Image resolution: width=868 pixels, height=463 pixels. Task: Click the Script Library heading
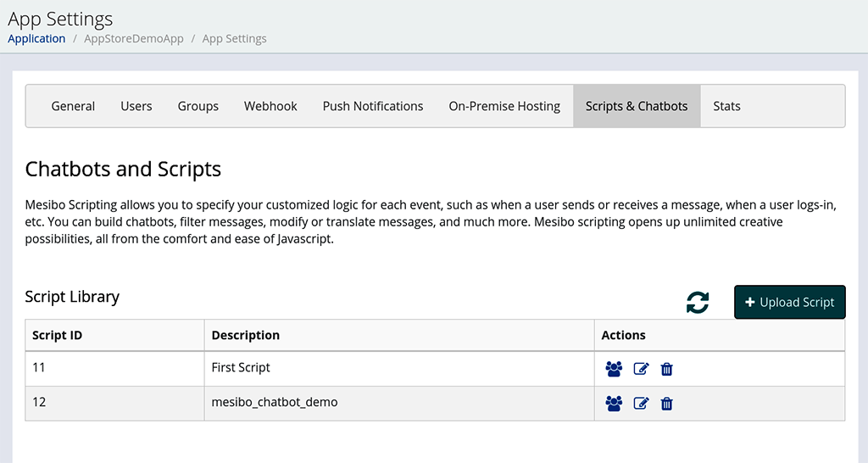coord(72,297)
